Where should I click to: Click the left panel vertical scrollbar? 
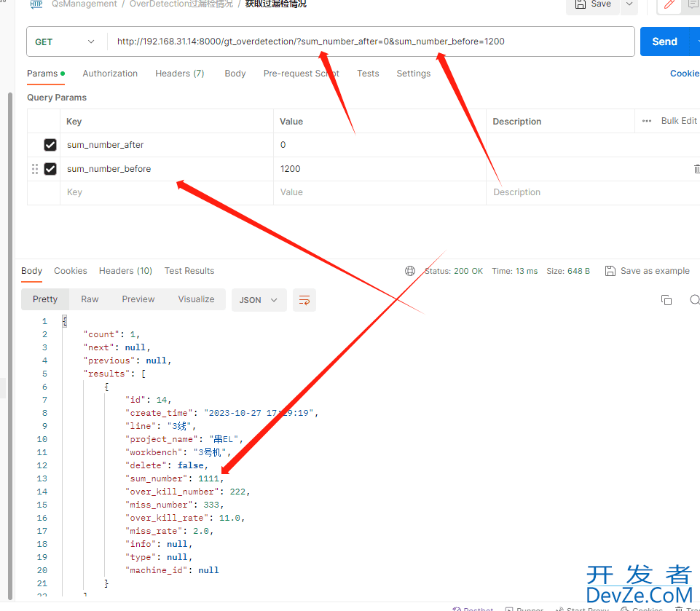[x=9, y=346]
